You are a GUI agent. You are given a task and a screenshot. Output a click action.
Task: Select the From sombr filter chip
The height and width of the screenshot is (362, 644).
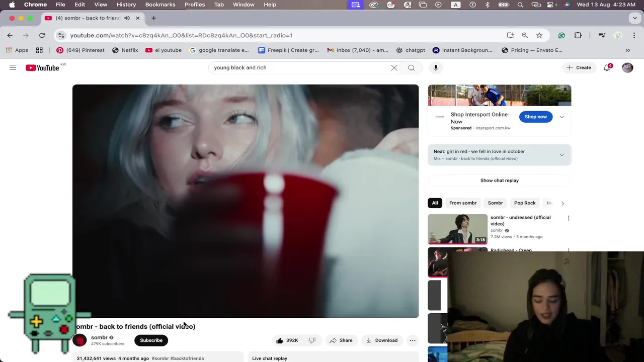tap(463, 203)
